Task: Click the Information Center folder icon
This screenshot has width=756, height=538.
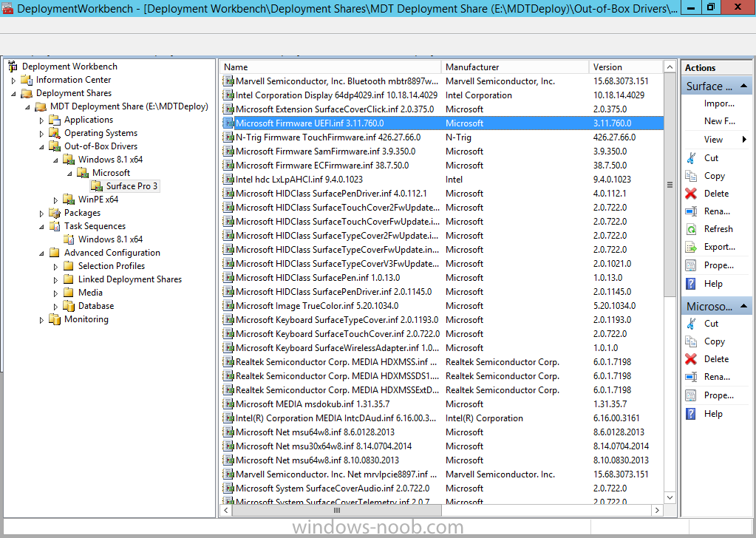Action: click(27, 80)
